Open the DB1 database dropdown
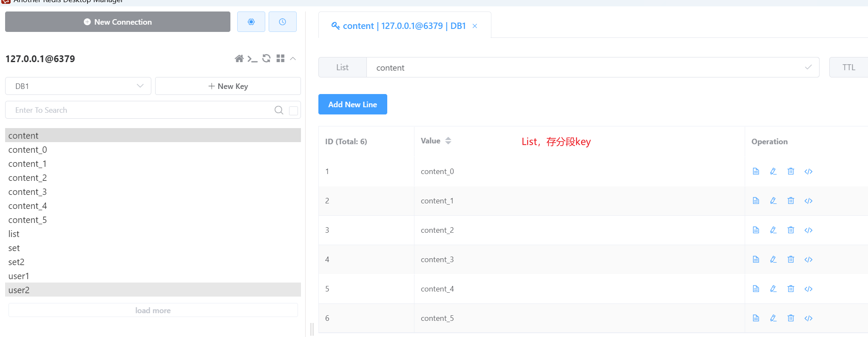 click(x=78, y=86)
